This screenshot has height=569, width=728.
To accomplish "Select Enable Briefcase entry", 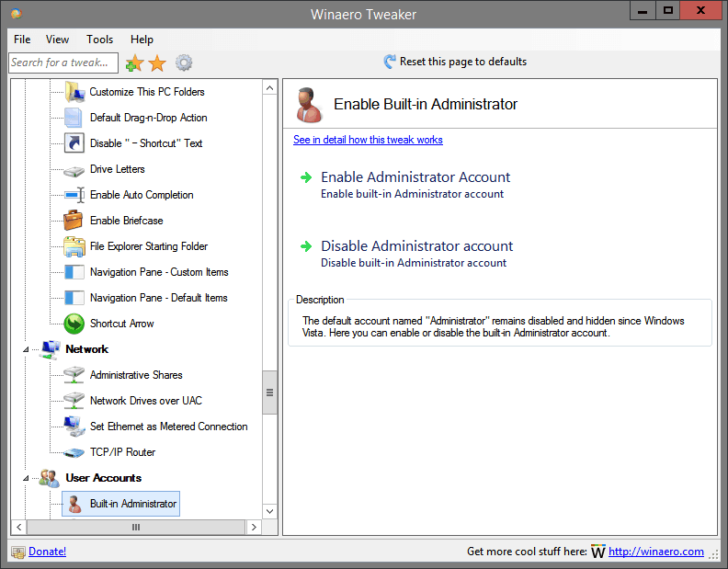I will [x=126, y=221].
